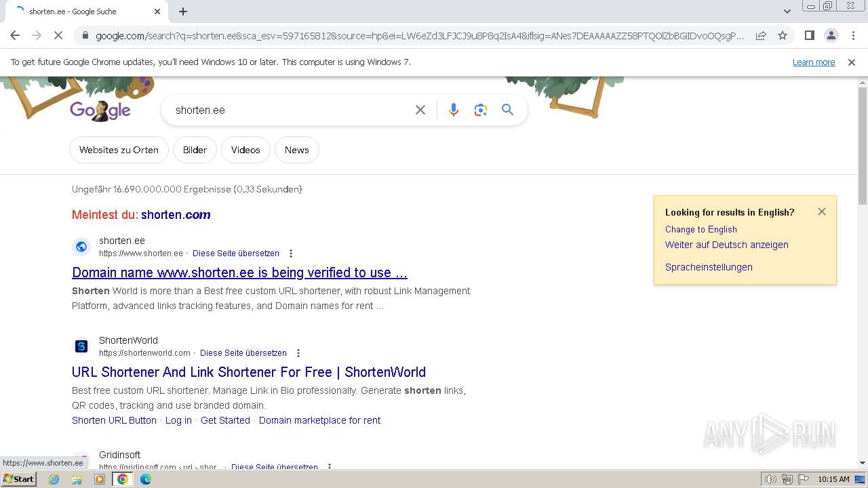
Task: Click the page vertical scrollbar
Action: 863,145
